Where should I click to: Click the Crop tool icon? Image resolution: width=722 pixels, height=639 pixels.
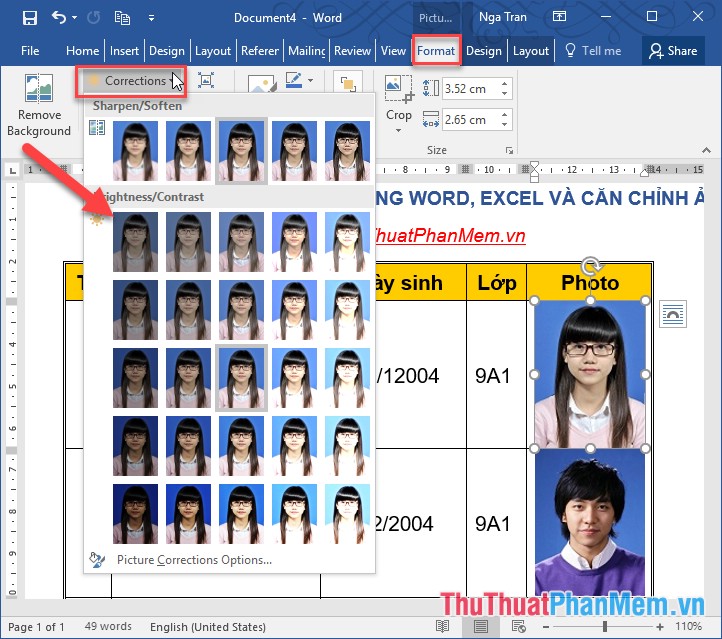[398, 88]
